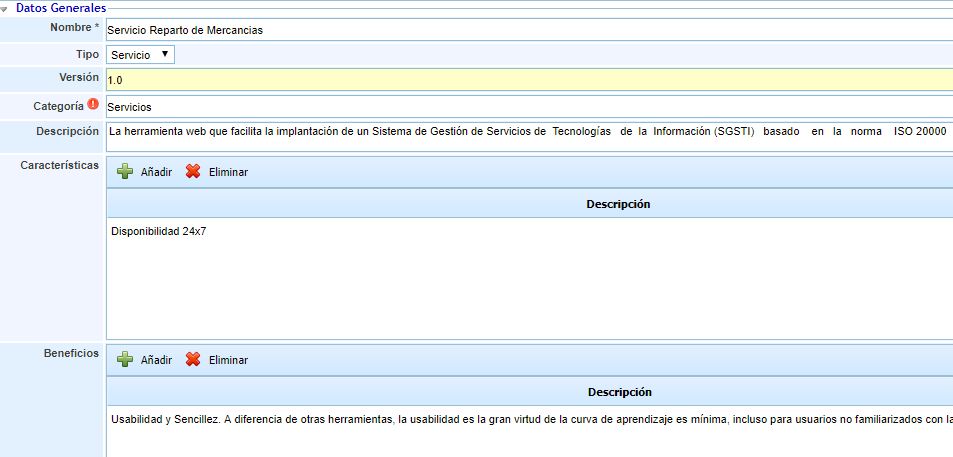Collapse section using the Datos Generales arrow
Viewport: 953px width, 457px height.
point(5,9)
